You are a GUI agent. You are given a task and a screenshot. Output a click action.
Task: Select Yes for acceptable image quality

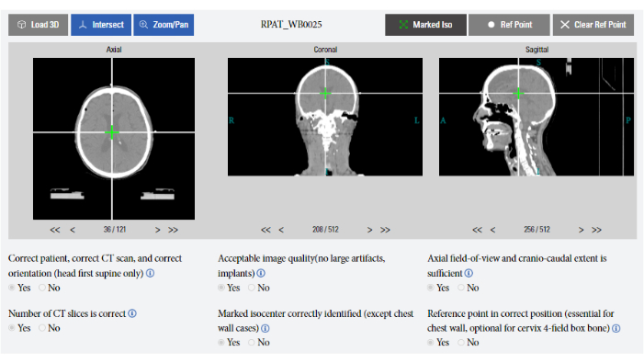[221, 288]
